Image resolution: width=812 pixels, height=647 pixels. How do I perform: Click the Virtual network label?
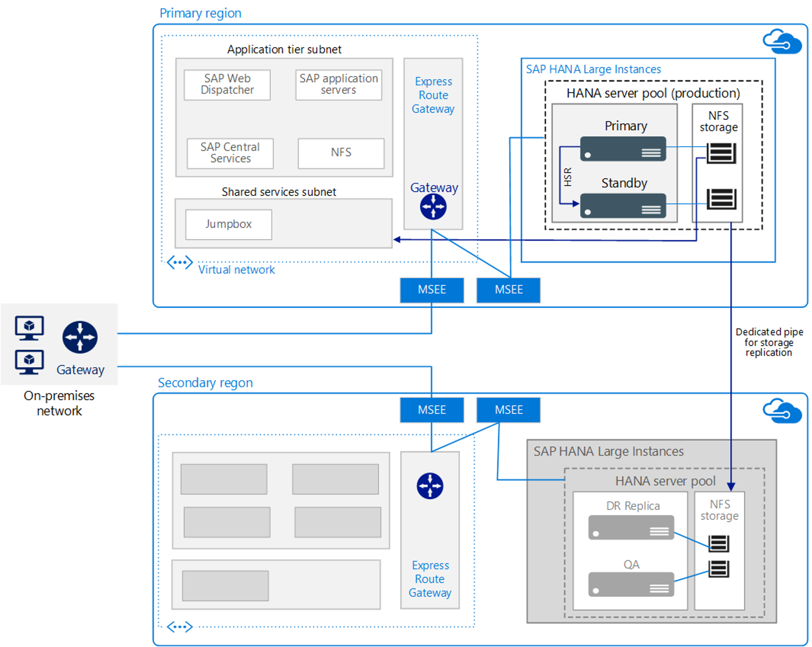point(236,270)
